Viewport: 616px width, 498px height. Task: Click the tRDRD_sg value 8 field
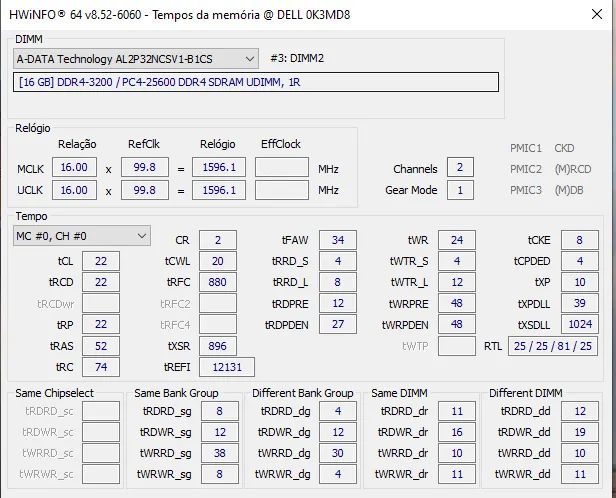tap(220, 411)
